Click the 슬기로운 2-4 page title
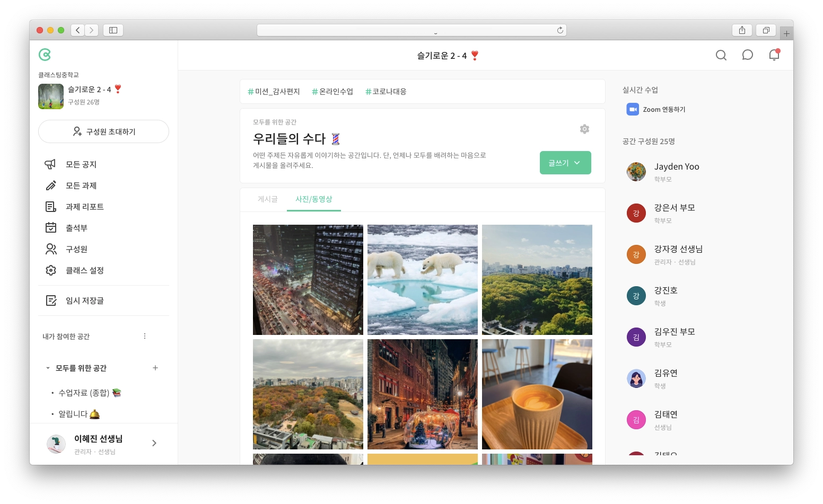 tap(448, 55)
